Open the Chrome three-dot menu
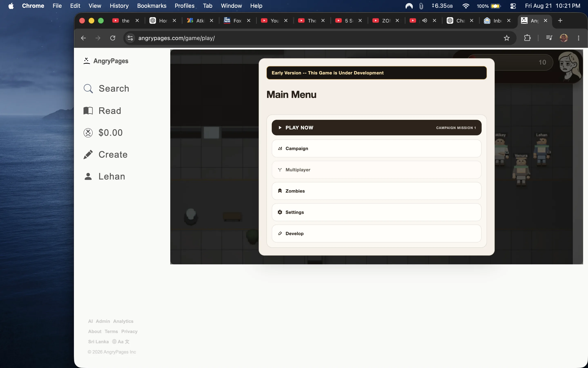 (x=579, y=38)
